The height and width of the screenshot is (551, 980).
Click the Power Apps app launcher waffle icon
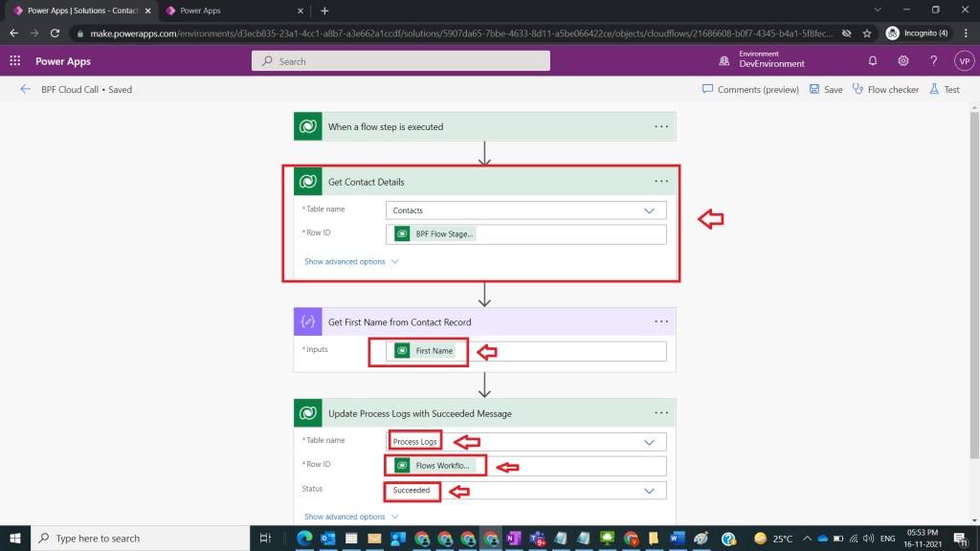click(x=15, y=61)
